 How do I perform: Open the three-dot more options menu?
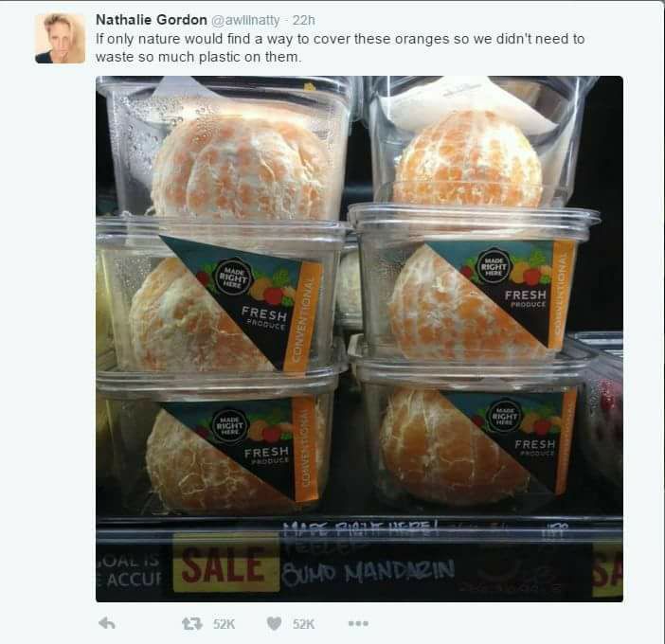[358, 623]
